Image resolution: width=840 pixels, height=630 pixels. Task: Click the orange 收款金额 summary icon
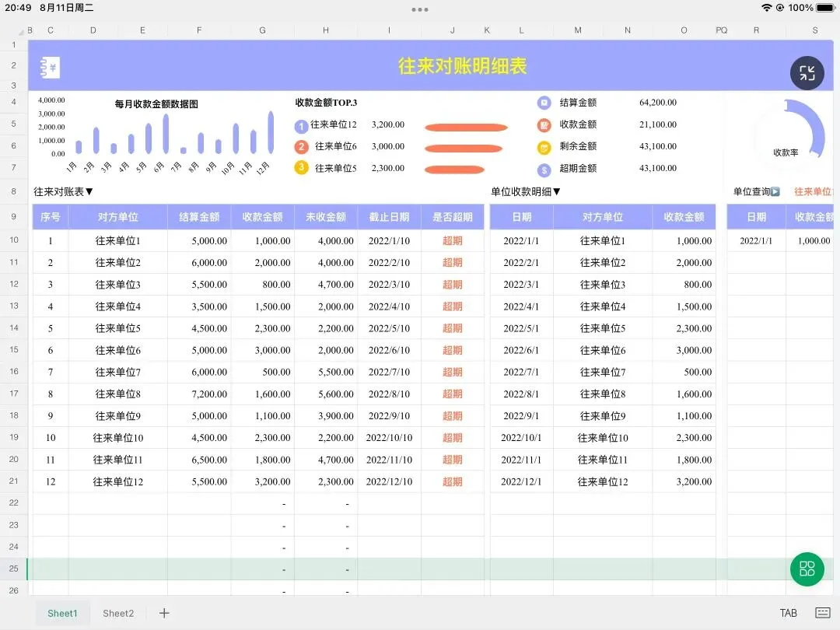[x=544, y=124]
